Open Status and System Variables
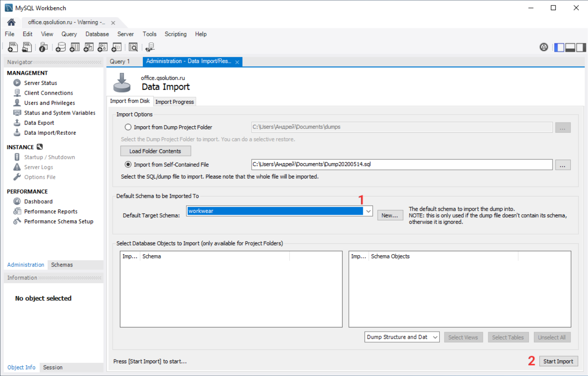The height and width of the screenshot is (376, 588). tap(60, 113)
